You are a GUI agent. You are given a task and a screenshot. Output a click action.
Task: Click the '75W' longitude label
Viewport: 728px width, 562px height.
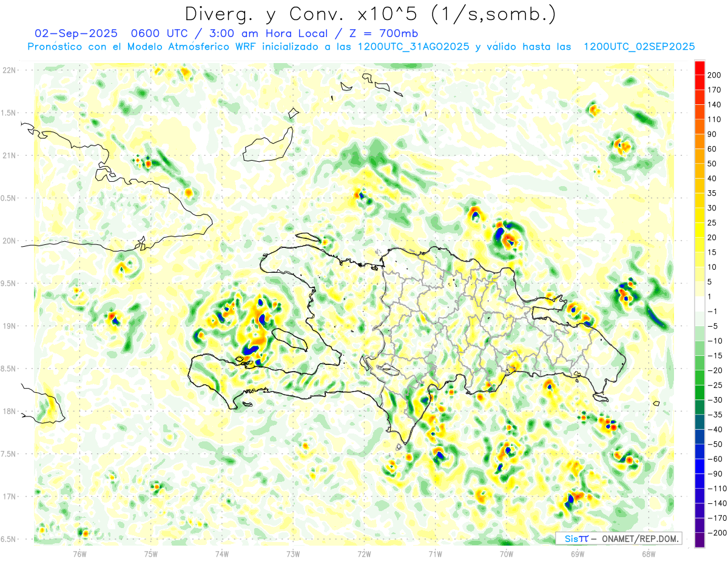click(x=151, y=554)
